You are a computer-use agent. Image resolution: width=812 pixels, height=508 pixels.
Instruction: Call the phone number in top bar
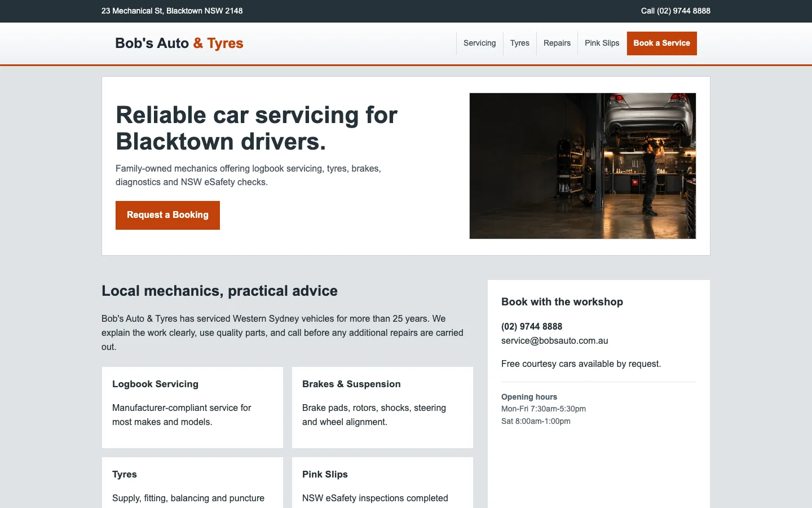(x=676, y=11)
